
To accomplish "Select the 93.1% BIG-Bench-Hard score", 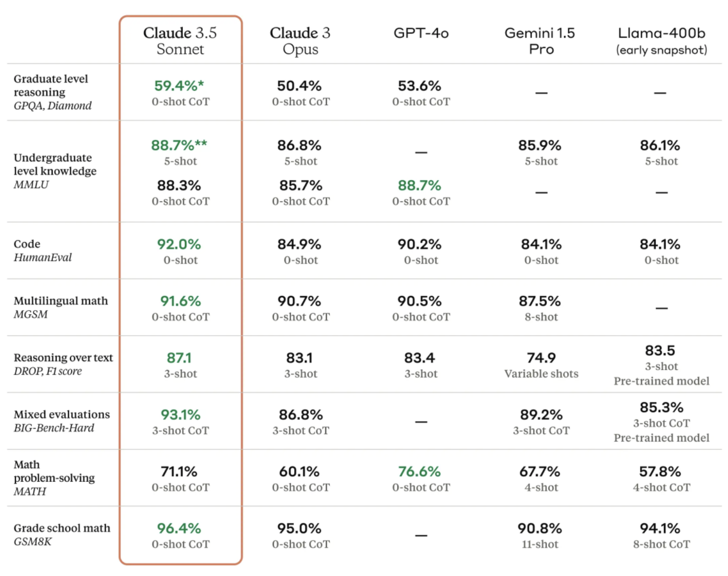I will [x=181, y=415].
